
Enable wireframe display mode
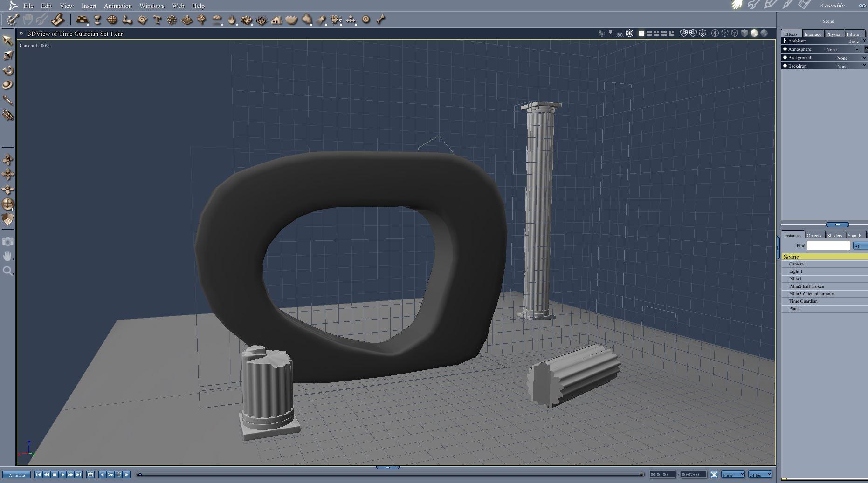[735, 34]
